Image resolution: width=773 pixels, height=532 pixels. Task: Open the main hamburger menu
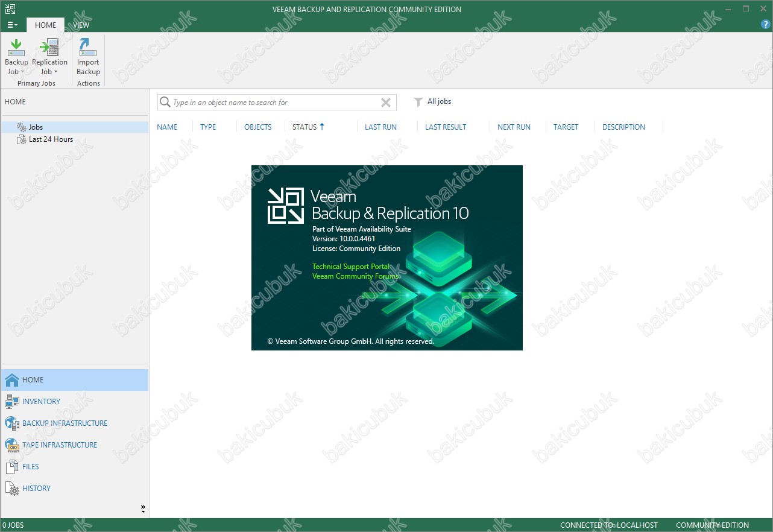[x=12, y=25]
